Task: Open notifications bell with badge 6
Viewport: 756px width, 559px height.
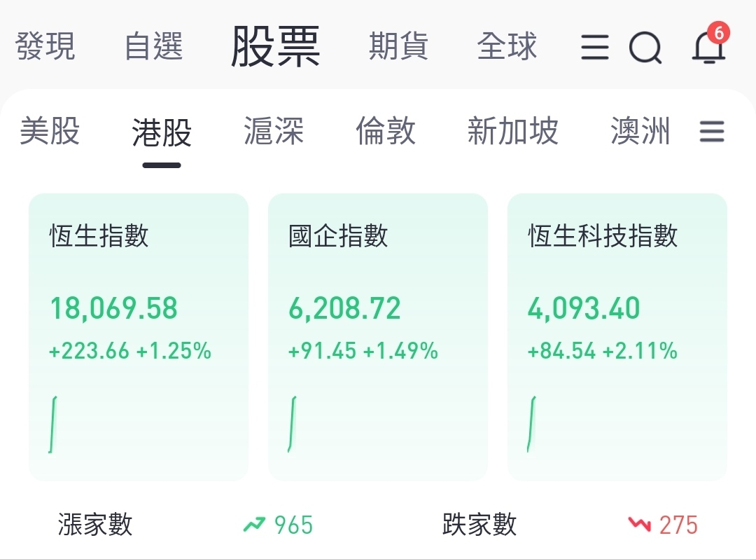Action: [710, 43]
